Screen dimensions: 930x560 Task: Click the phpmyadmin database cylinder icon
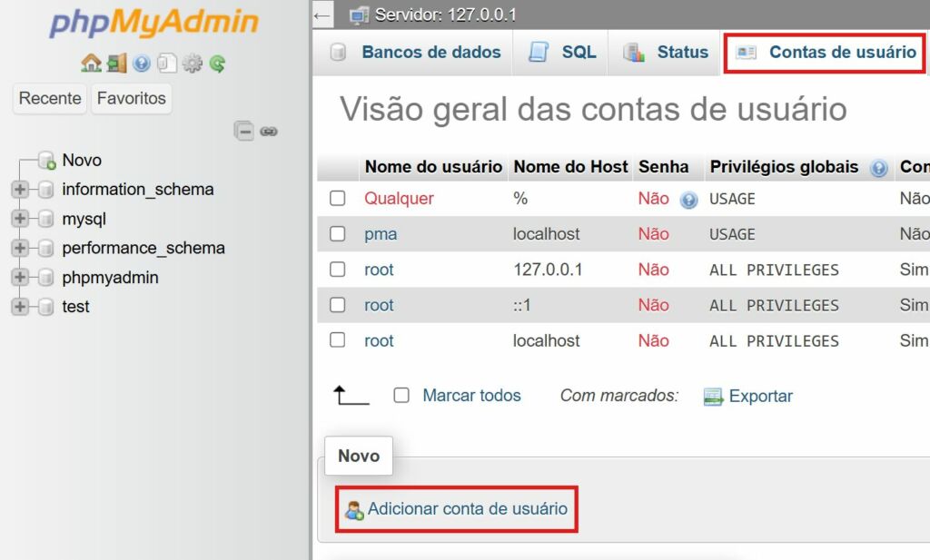[x=45, y=278]
